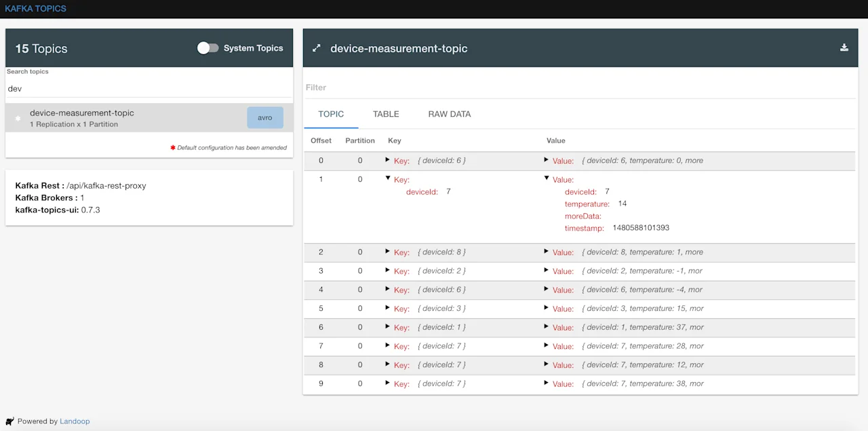Expand the Key for offset 0
The image size is (868, 431).
coord(387,160)
